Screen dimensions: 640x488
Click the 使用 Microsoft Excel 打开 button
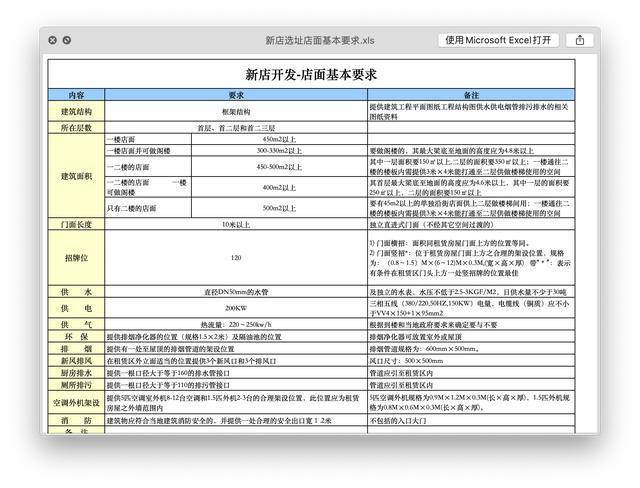point(498,40)
